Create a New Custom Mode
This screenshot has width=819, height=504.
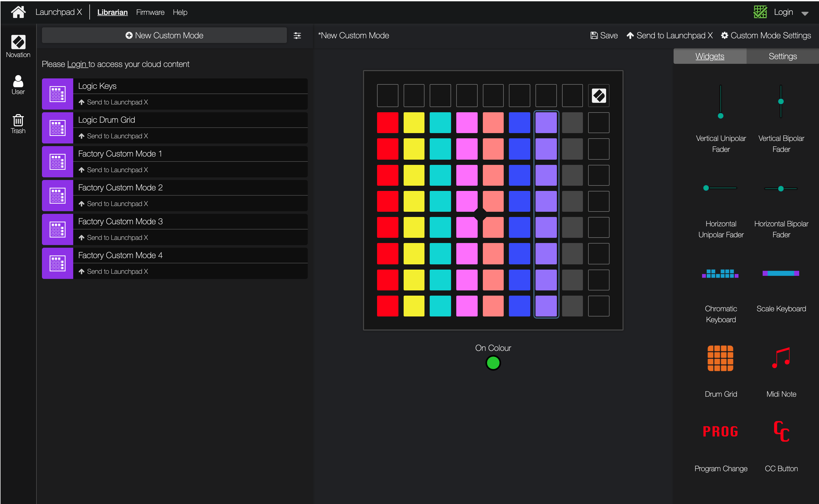coord(164,35)
